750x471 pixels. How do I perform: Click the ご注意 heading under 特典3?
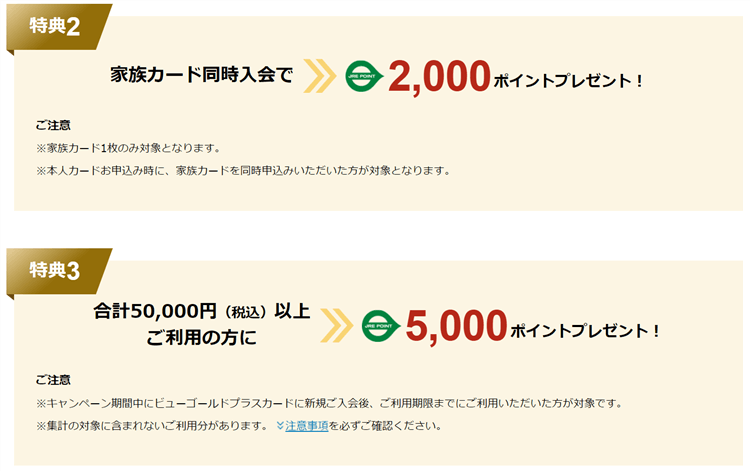[53, 380]
